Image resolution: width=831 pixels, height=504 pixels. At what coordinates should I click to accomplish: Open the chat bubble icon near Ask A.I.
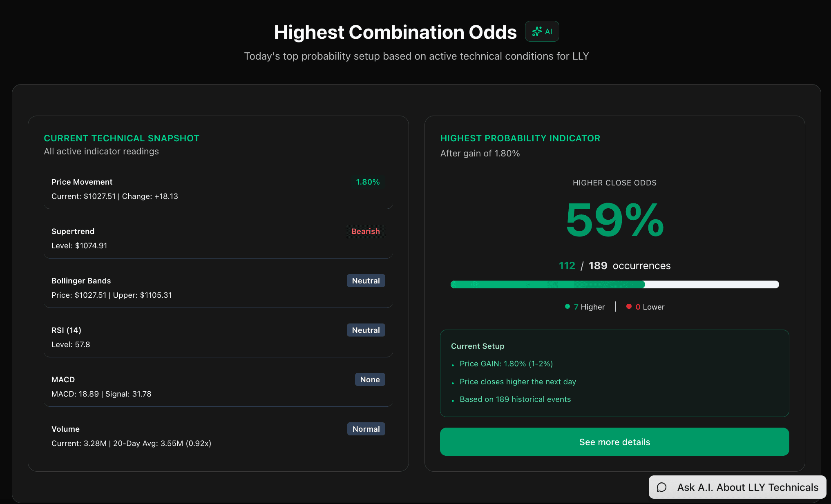(662, 487)
